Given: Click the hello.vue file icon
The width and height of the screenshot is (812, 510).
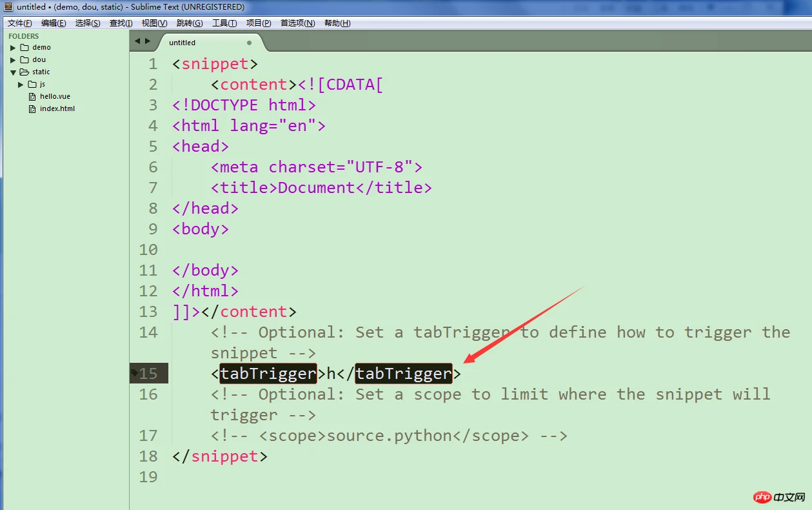Looking at the screenshot, I should click(x=33, y=96).
